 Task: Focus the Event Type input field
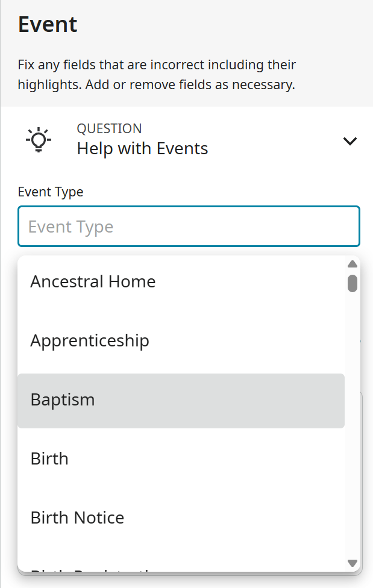pyautogui.click(x=189, y=227)
